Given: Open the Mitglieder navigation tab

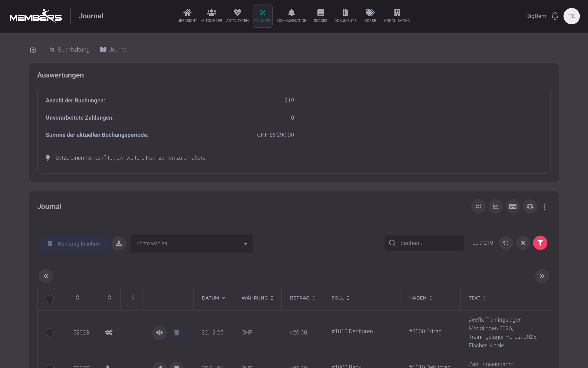Looking at the screenshot, I should click(x=212, y=16).
